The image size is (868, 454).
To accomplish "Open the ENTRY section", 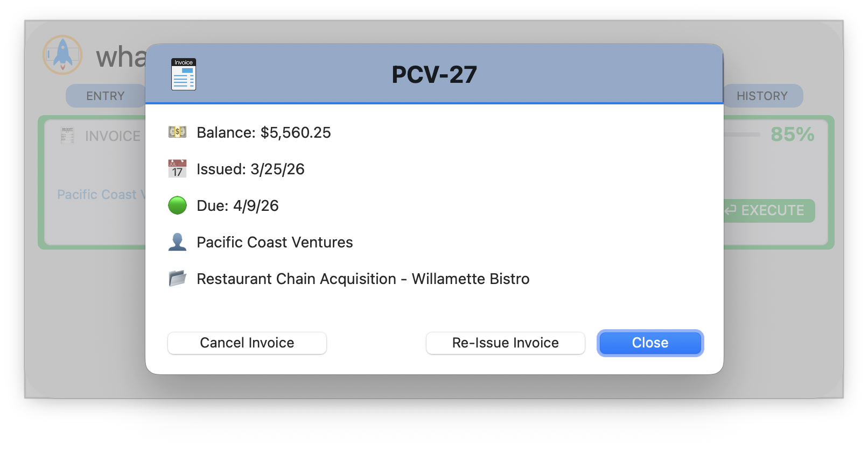I will coord(106,95).
